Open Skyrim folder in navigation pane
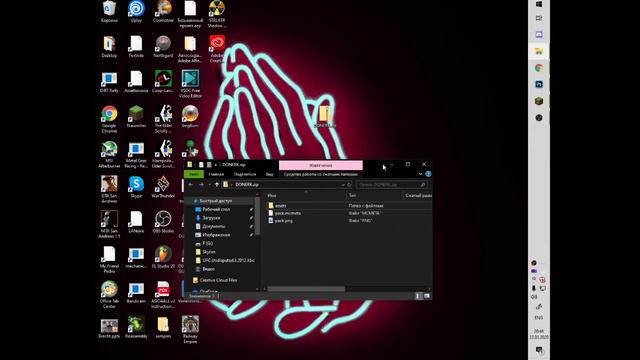Image resolution: width=640 pixels, height=360 pixels. point(209,252)
